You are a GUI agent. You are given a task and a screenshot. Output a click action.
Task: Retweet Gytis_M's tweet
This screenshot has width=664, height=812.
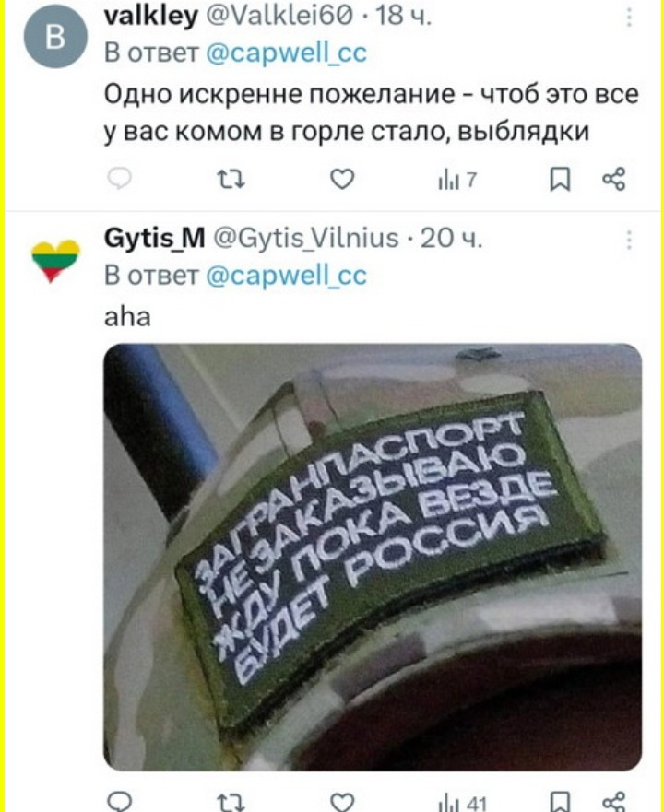click(x=231, y=803)
